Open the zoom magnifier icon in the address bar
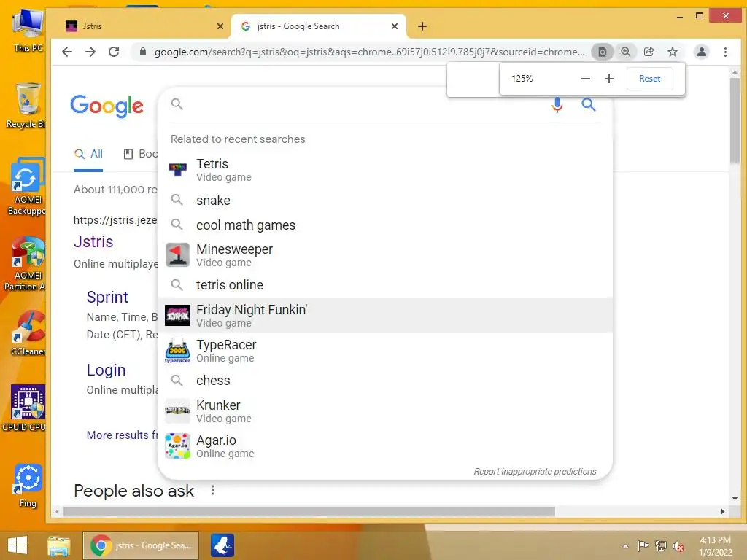 [x=625, y=52]
